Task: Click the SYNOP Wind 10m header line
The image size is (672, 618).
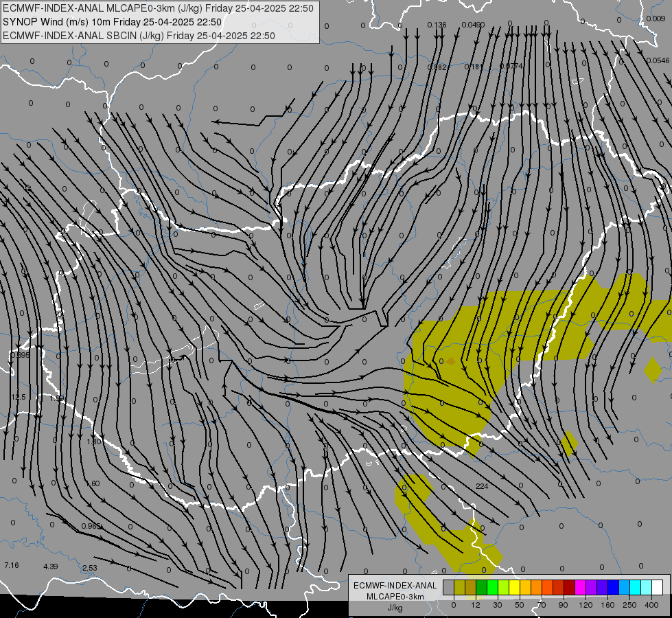Action: (x=113, y=22)
